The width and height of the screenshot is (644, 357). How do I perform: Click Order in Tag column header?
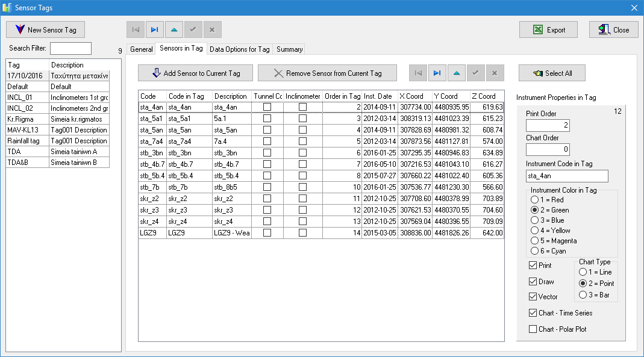tap(342, 96)
